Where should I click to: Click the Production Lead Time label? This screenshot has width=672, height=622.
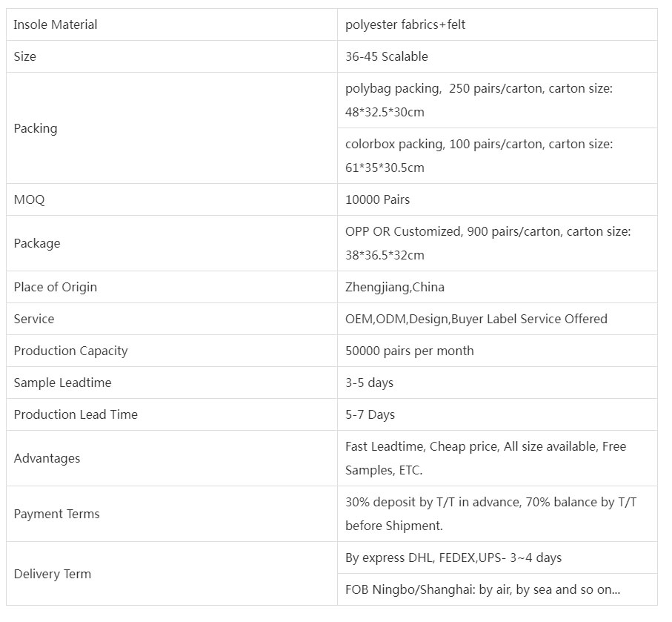[76, 414]
